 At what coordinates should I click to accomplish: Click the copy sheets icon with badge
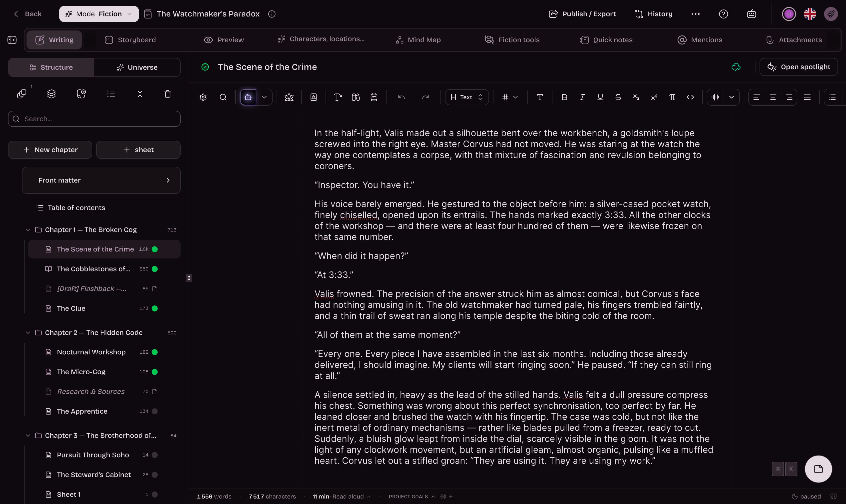[x=22, y=94]
